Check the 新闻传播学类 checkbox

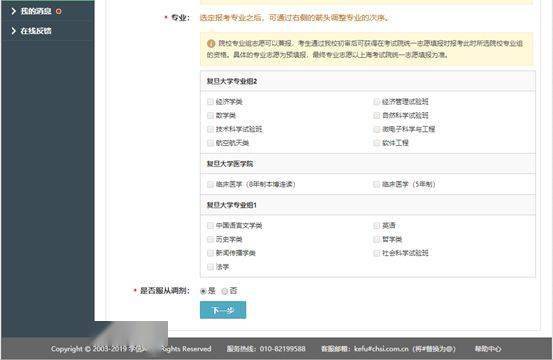211,253
